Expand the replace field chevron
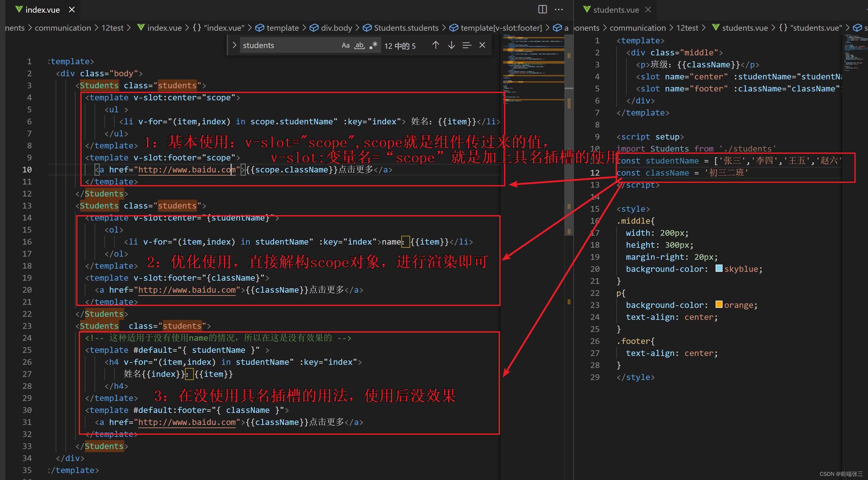The height and width of the screenshot is (480, 868). click(234, 45)
